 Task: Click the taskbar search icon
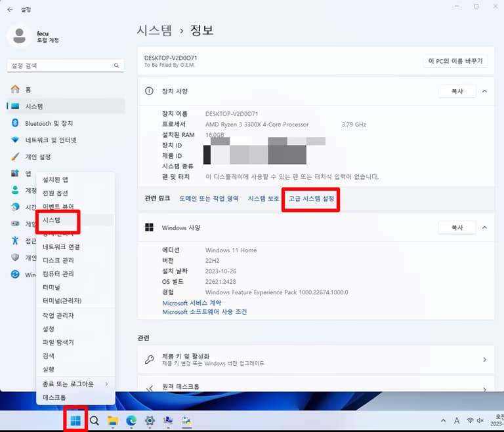(x=94, y=420)
